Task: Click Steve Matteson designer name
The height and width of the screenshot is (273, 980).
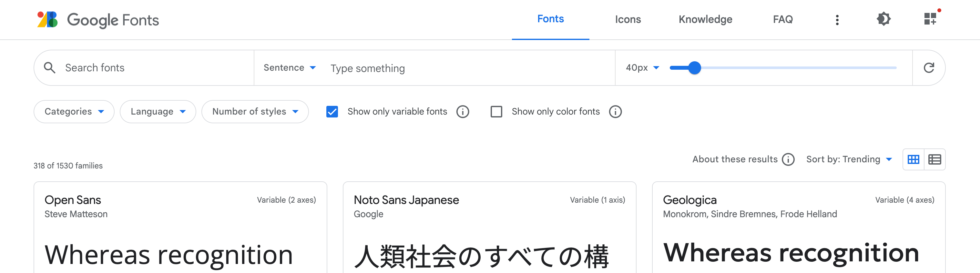Action: [76, 214]
